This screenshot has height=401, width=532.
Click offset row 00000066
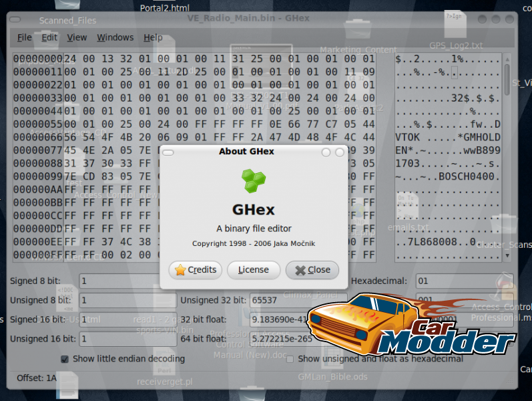[x=38, y=137]
